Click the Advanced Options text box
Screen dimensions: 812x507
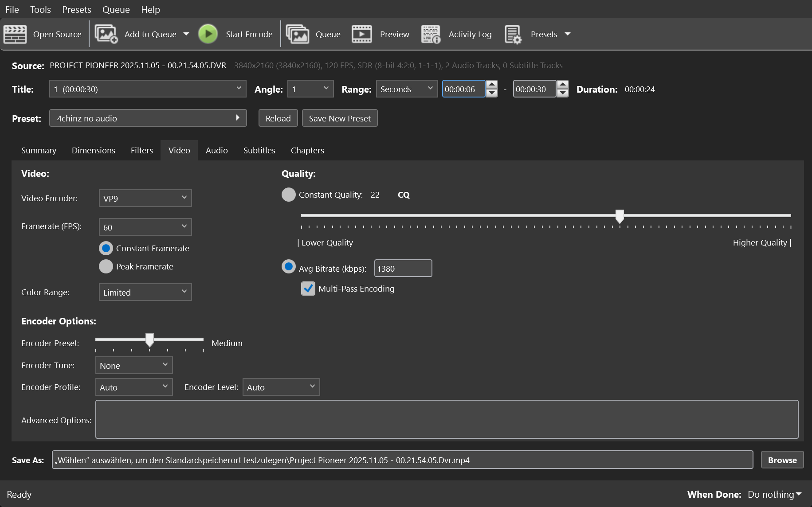[447, 419]
